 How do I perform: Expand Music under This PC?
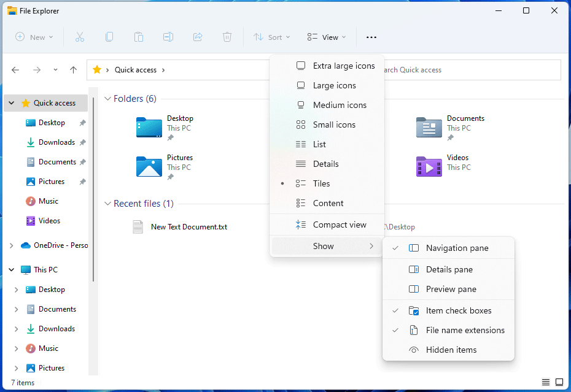tap(17, 348)
